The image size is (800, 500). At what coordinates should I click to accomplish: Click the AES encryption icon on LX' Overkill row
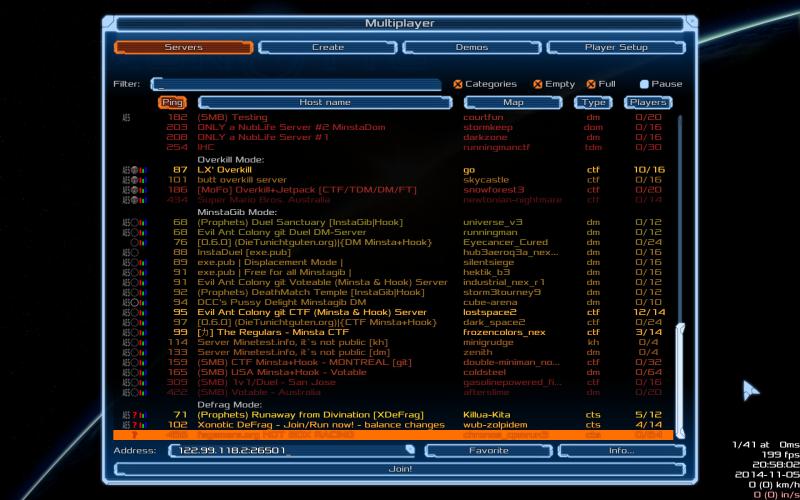coord(126,170)
